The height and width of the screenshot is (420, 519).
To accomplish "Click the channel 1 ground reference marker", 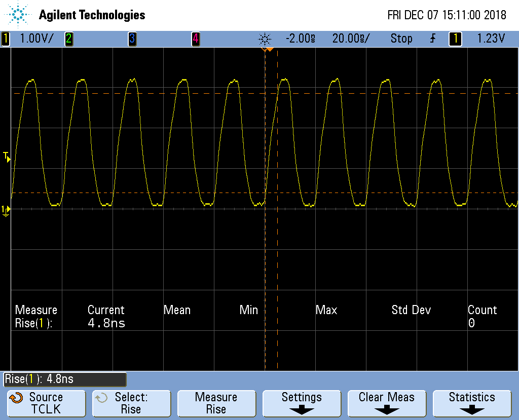I will [x=6, y=210].
